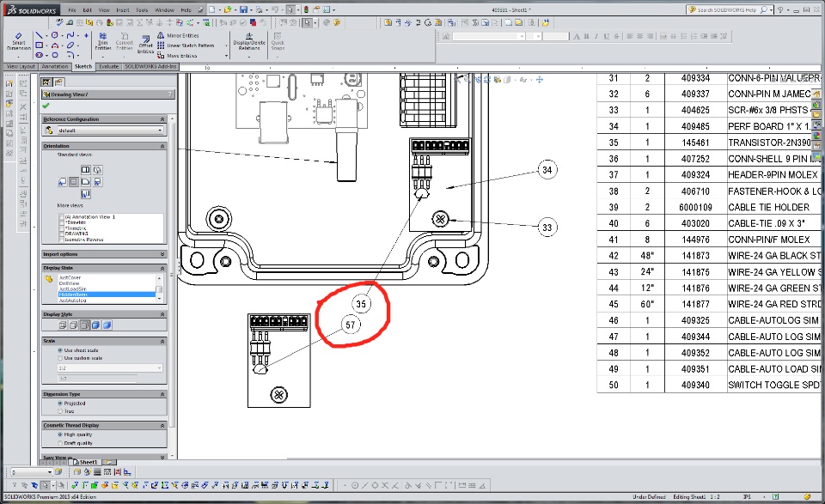Click balloon number 34 in drawing
The image size is (825, 504).
(x=547, y=170)
